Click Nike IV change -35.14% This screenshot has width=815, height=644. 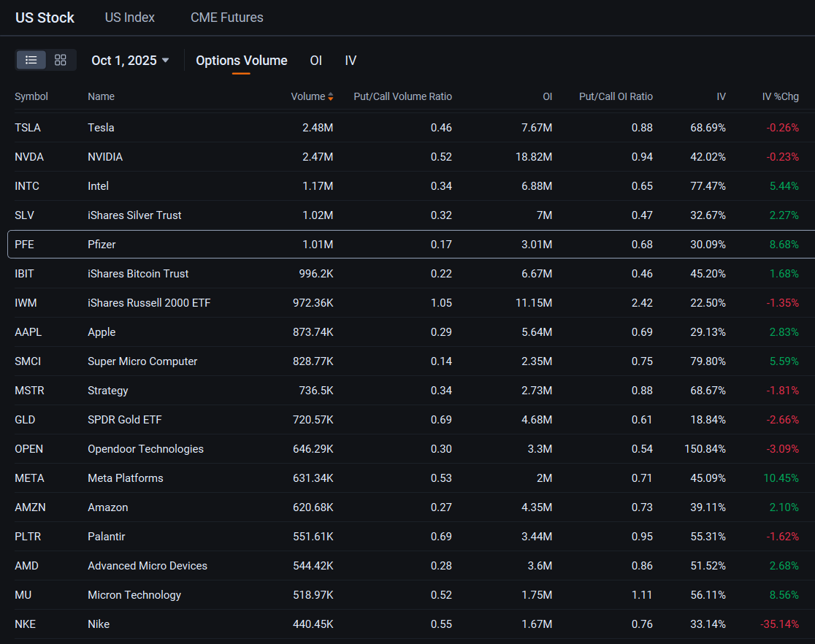point(780,624)
